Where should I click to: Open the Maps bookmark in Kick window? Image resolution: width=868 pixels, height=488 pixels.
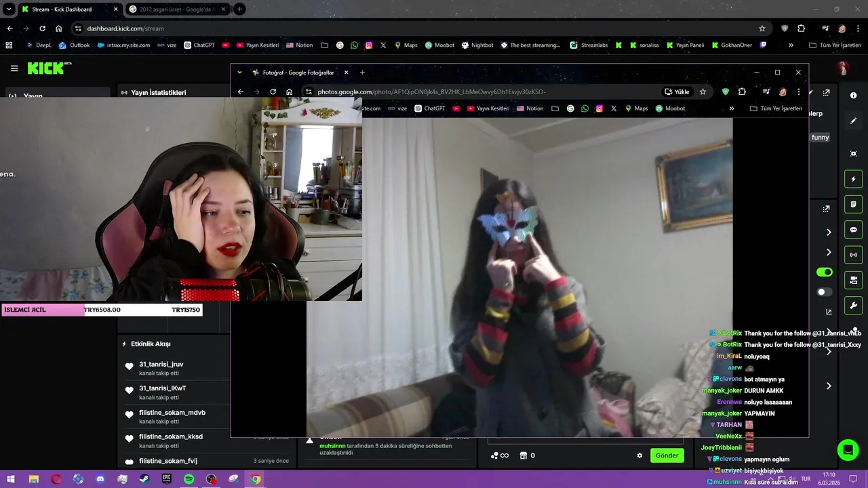[406, 45]
